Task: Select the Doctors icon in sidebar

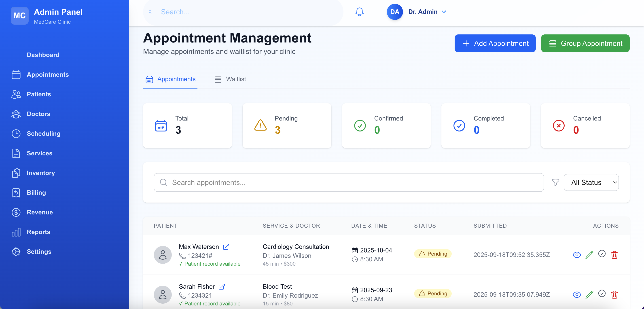Action: pyautogui.click(x=16, y=114)
